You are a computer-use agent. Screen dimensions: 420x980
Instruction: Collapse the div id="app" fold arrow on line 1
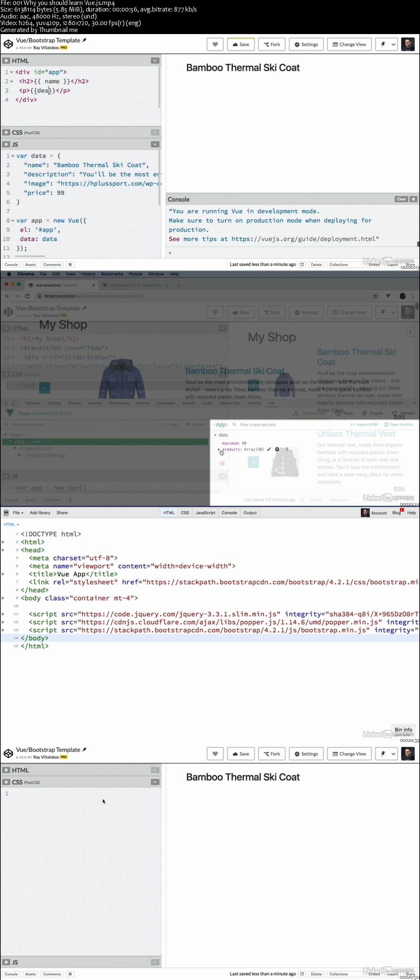12,72
